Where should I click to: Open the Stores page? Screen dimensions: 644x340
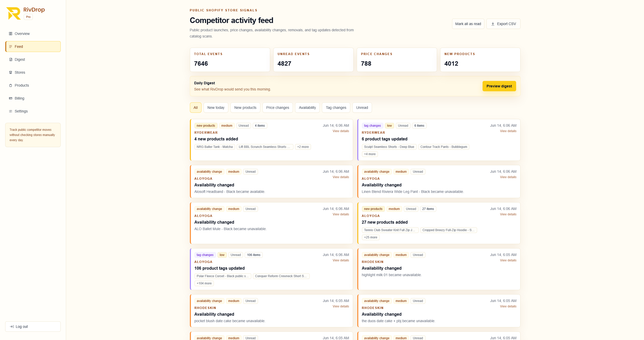[x=33, y=72]
